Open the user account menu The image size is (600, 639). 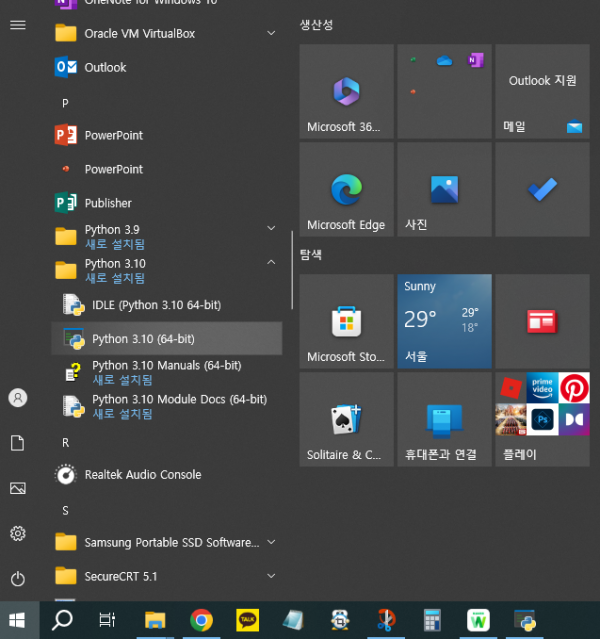[18, 398]
